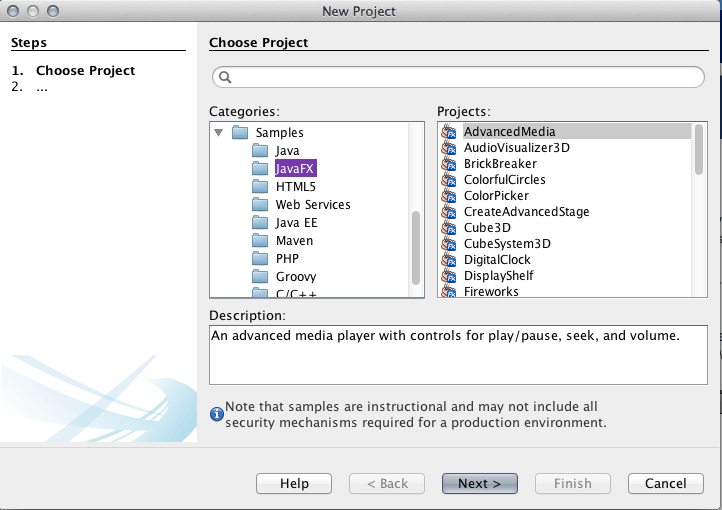This screenshot has width=722, height=510.
Task: Click the Maven category folder icon
Action: coord(260,241)
